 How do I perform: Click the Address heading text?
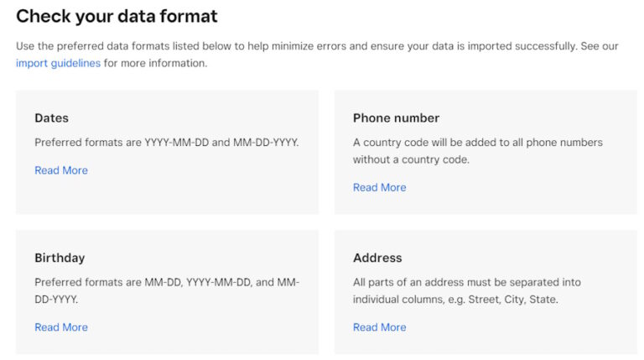[377, 258]
